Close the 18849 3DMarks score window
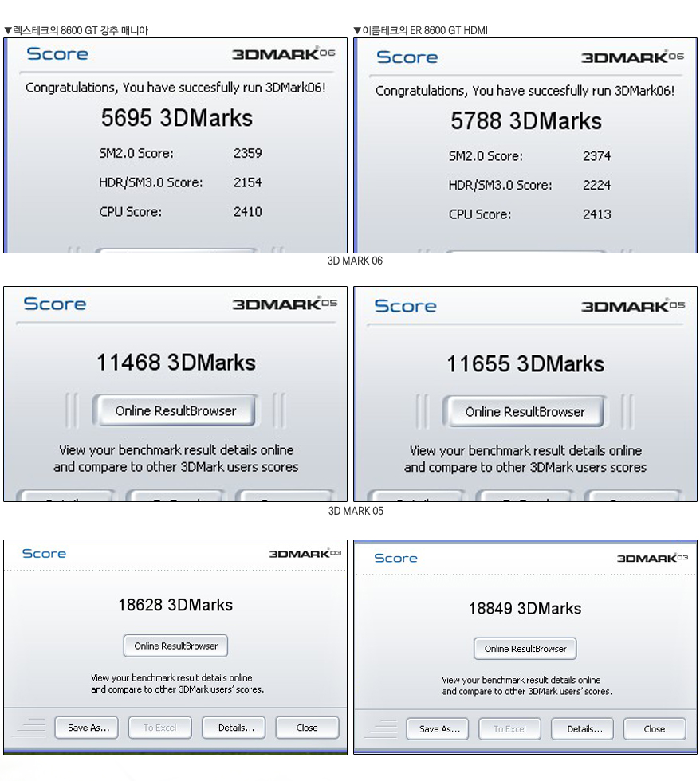700x781 pixels. pyautogui.click(x=655, y=729)
